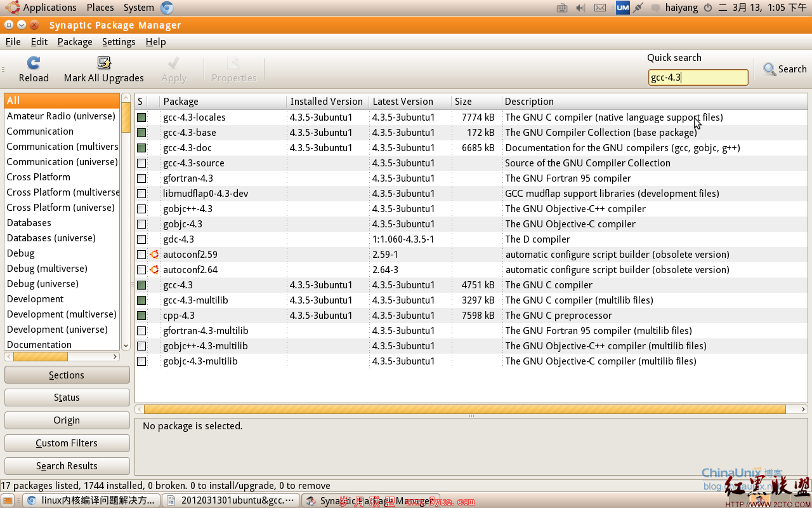Open the keyboard indicator in the system tray

coord(562,8)
